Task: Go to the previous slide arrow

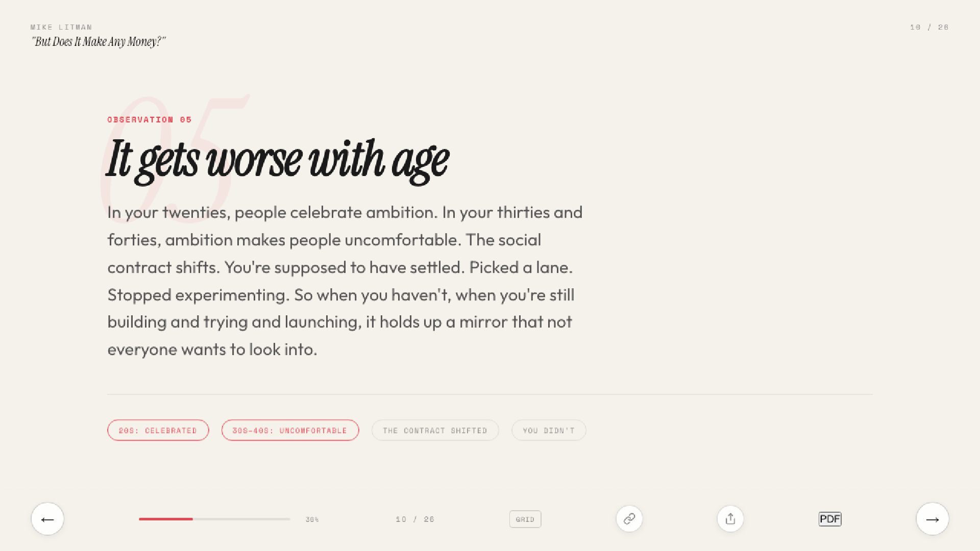Action: 47,519
